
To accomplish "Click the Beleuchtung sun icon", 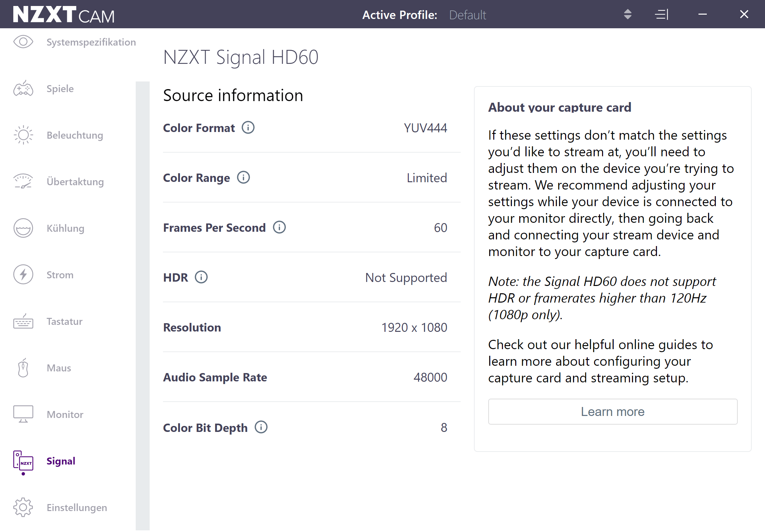I will click(23, 135).
